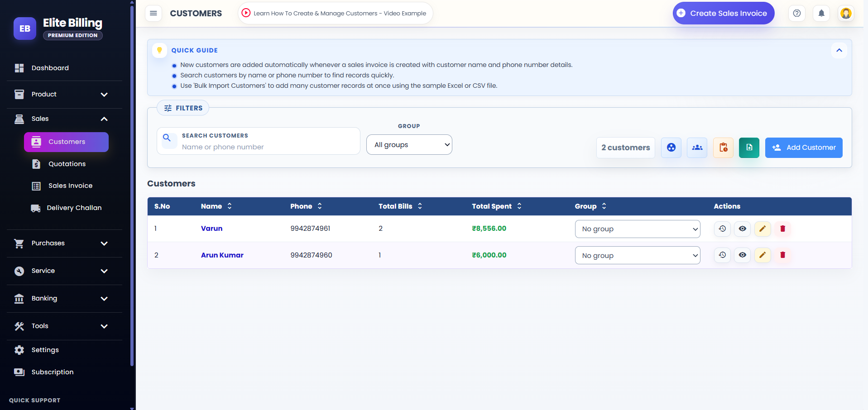Image resolution: width=868 pixels, height=410 pixels.
Task: Edit customer Varun with pencil icon
Action: [x=762, y=229]
